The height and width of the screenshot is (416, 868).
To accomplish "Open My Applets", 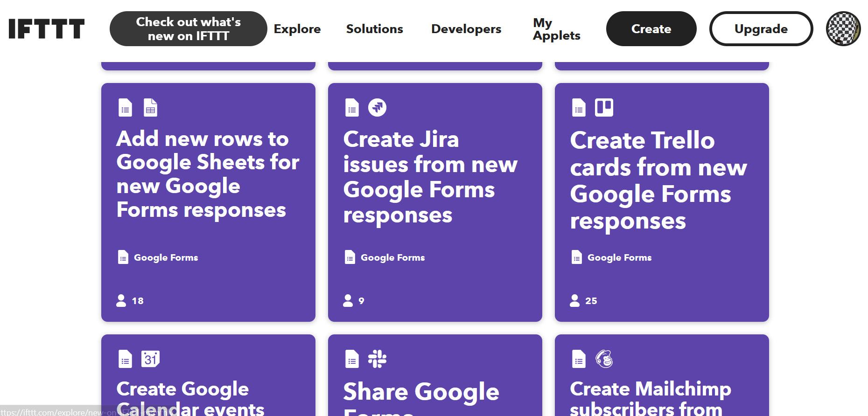I will point(556,29).
